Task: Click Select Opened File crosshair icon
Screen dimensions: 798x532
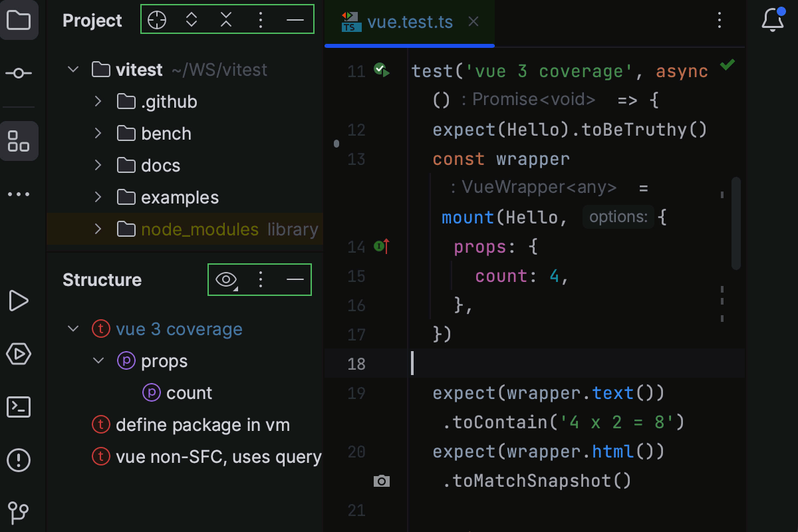Action: tap(157, 20)
